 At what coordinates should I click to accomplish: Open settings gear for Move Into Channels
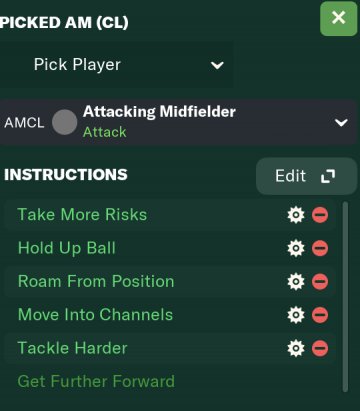(296, 315)
